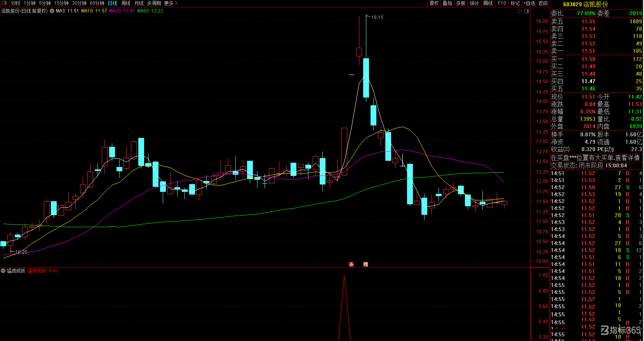This screenshot has height=341, width=644.
Task: Click the 卖一 11.51 order row
Action: [597, 51]
